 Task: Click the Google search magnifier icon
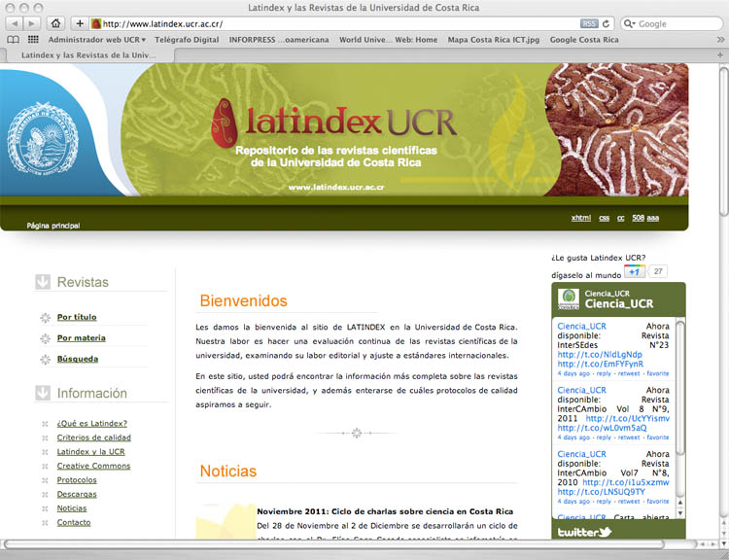point(629,23)
